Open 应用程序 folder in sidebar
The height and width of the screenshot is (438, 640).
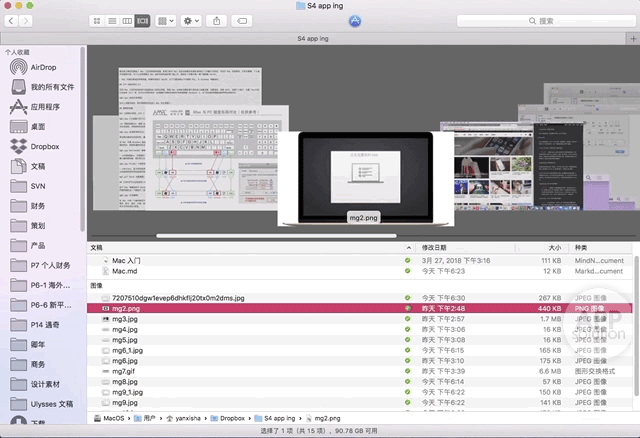(x=44, y=107)
